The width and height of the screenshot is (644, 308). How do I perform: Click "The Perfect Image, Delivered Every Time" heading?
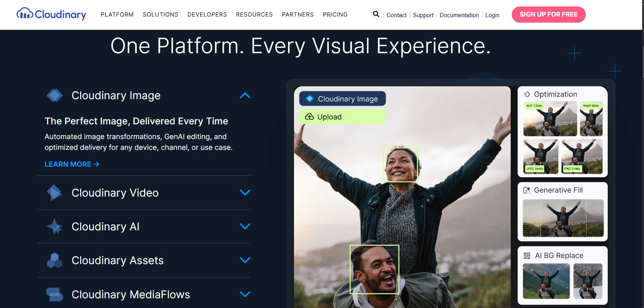click(136, 121)
